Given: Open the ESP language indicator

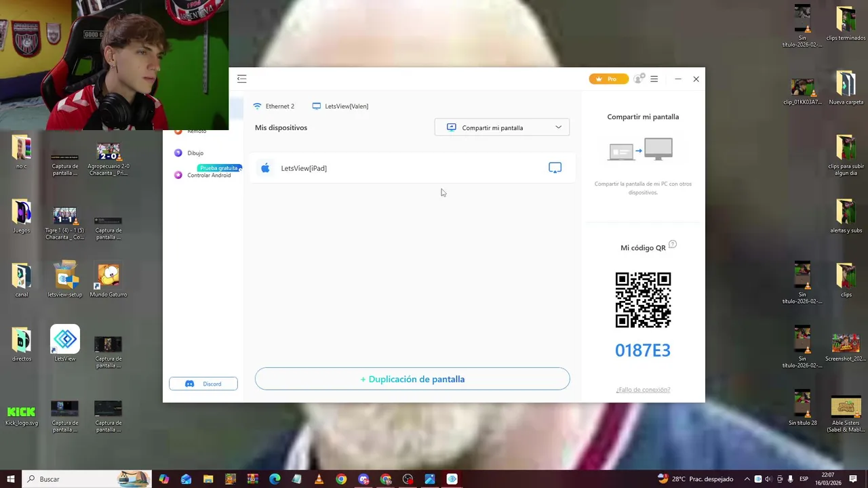Looking at the screenshot, I should pos(804,479).
